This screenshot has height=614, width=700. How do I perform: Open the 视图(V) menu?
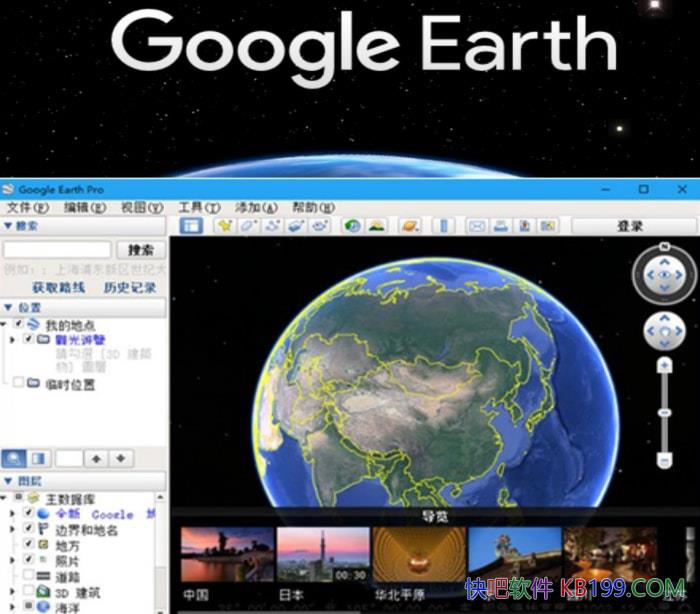pyautogui.click(x=142, y=208)
